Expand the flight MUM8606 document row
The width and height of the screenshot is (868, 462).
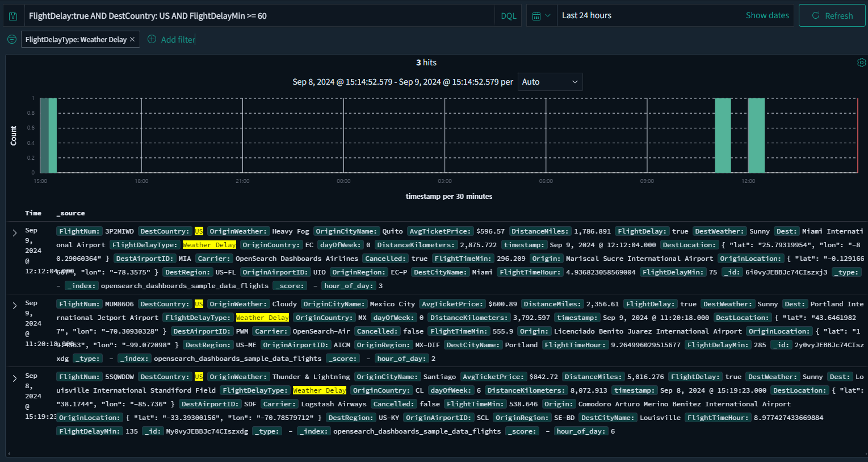click(15, 306)
